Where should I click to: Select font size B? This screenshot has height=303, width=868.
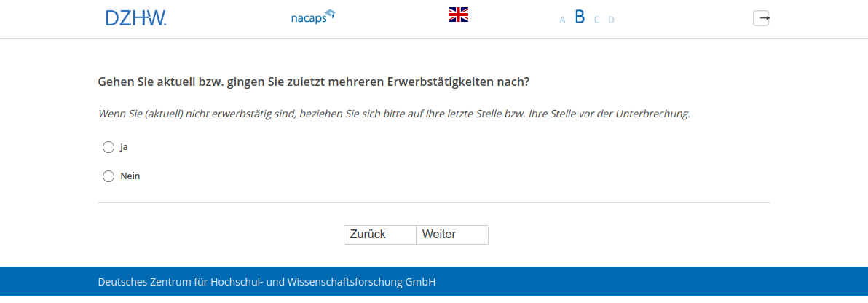[580, 17]
